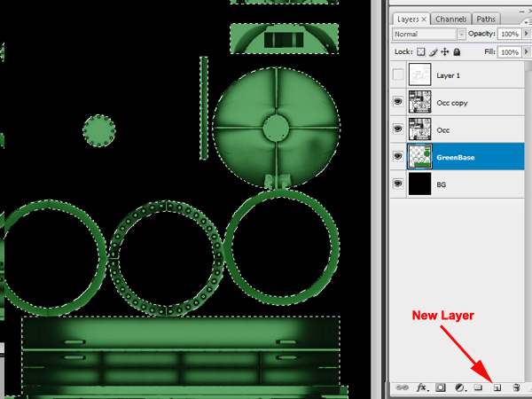Image resolution: width=532 pixels, height=399 pixels.
Task: Lock layer position
Action: click(x=445, y=52)
